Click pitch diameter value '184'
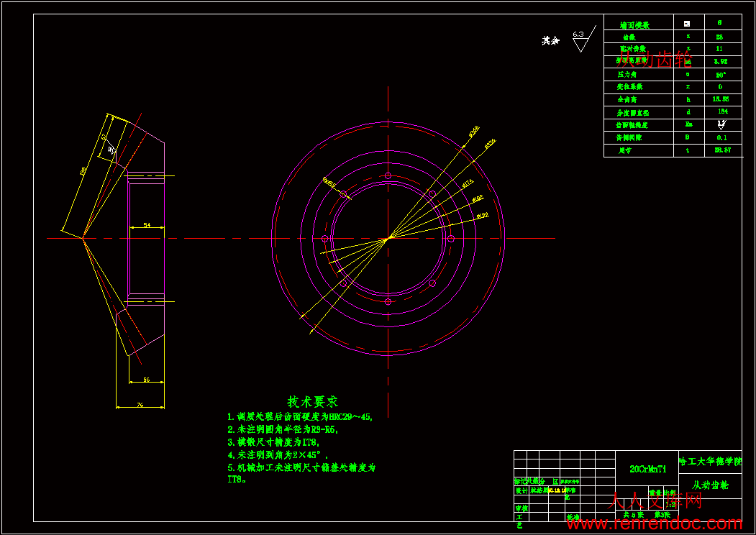The height and width of the screenshot is (535, 756). pyautogui.click(x=723, y=111)
